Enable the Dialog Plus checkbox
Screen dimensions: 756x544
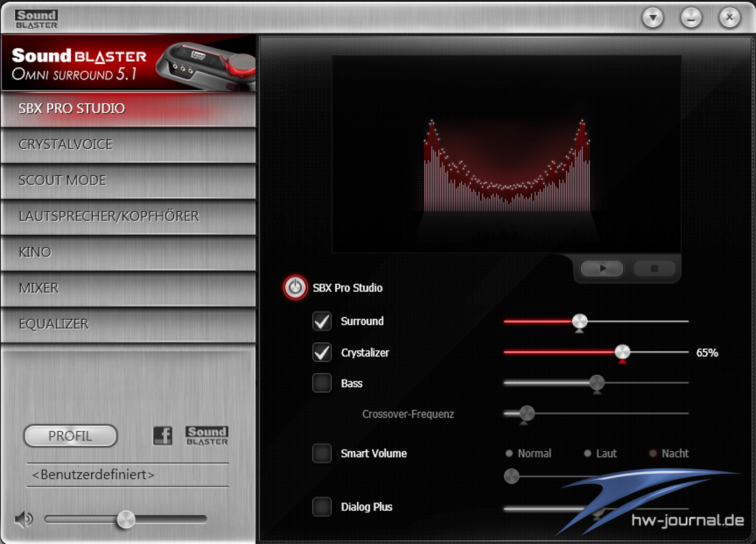tap(322, 507)
